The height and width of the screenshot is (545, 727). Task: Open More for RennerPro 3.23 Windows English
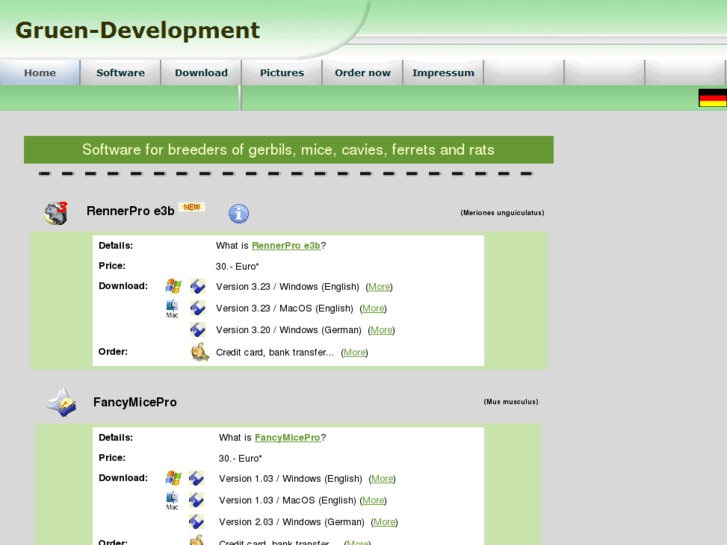(x=379, y=287)
